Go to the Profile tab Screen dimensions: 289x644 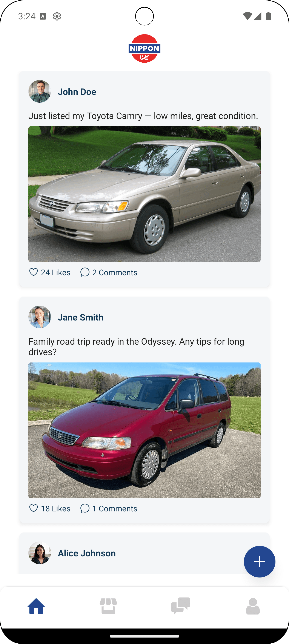click(253, 606)
